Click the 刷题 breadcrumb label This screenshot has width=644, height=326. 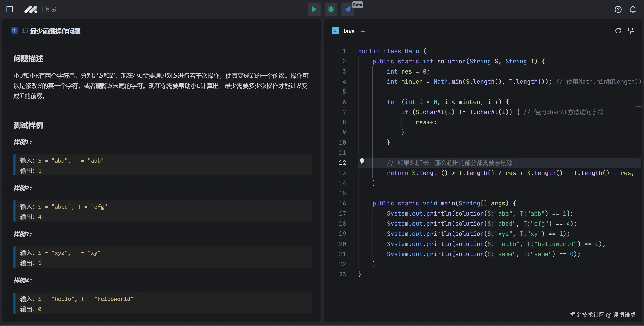click(x=52, y=9)
